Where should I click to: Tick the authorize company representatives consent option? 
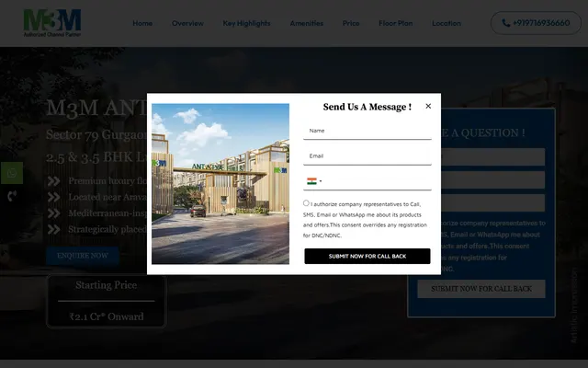click(x=306, y=203)
